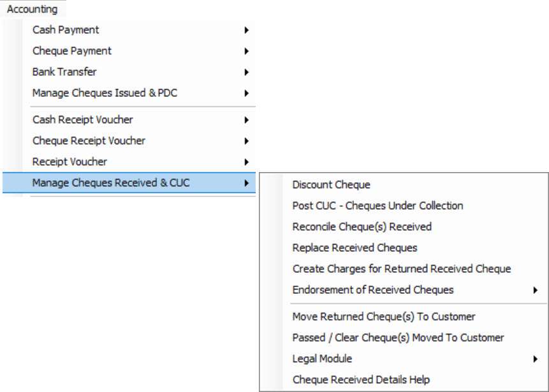Click Manage Cheques Received & CUC item
Screen dimensions: 549x392
pos(129,183)
